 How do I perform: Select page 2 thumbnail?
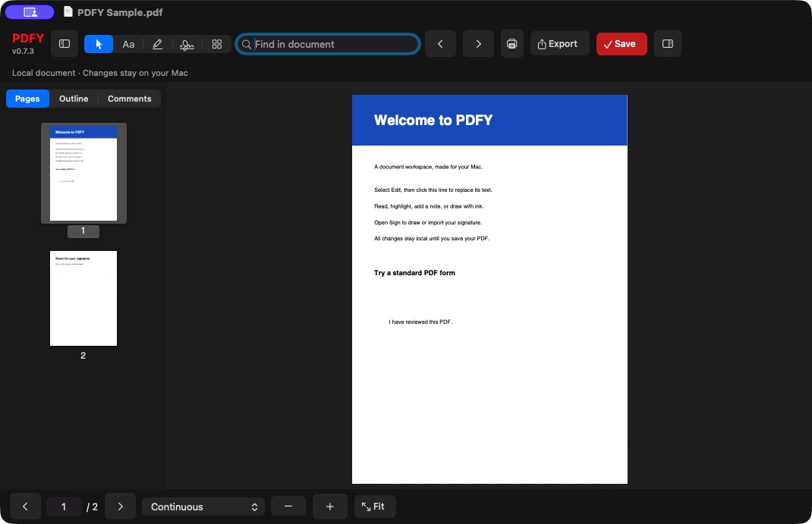83,299
